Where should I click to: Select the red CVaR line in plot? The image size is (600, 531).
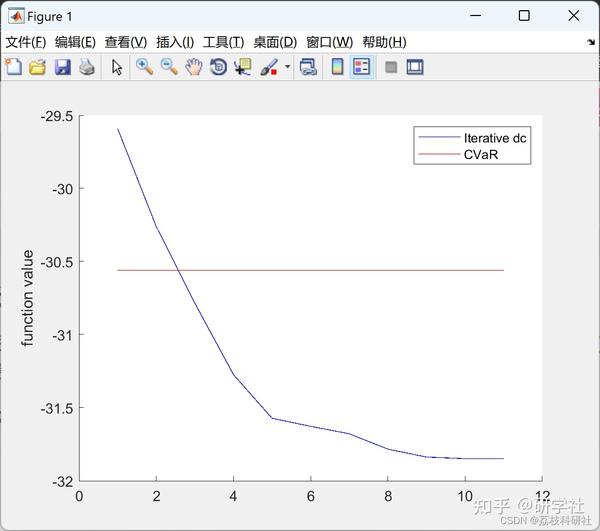[x=310, y=270]
